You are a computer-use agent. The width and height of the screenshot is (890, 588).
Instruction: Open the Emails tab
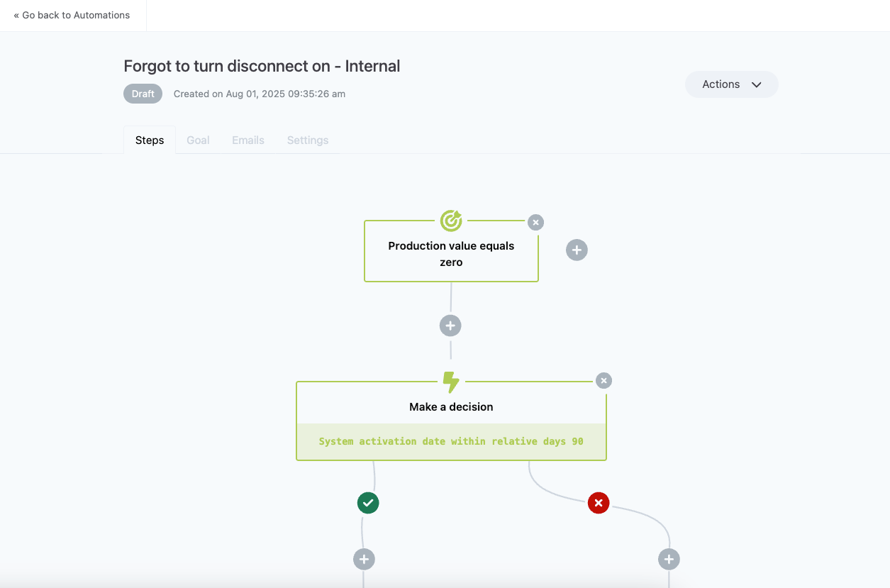pos(248,140)
